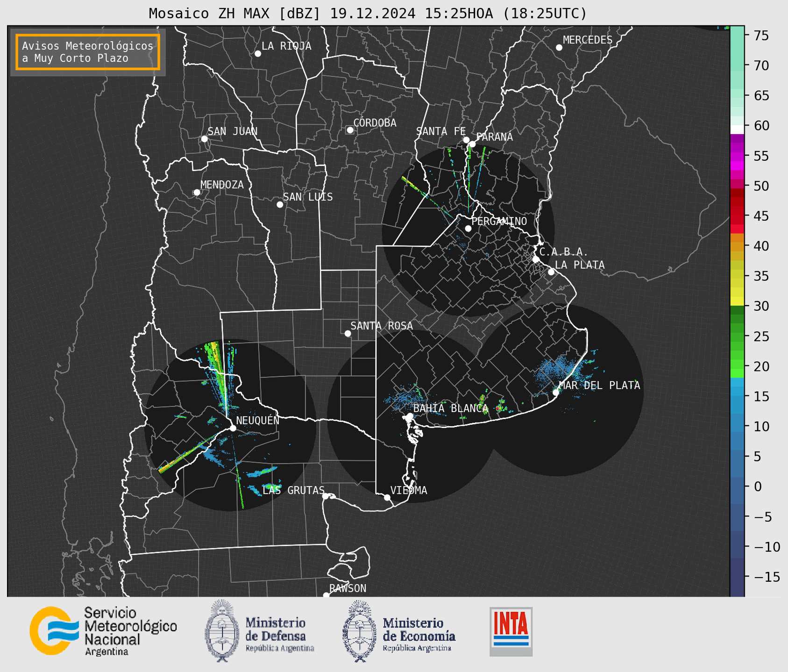Click the Neuquén city marker dot
This screenshot has width=788, height=672.
(x=233, y=428)
